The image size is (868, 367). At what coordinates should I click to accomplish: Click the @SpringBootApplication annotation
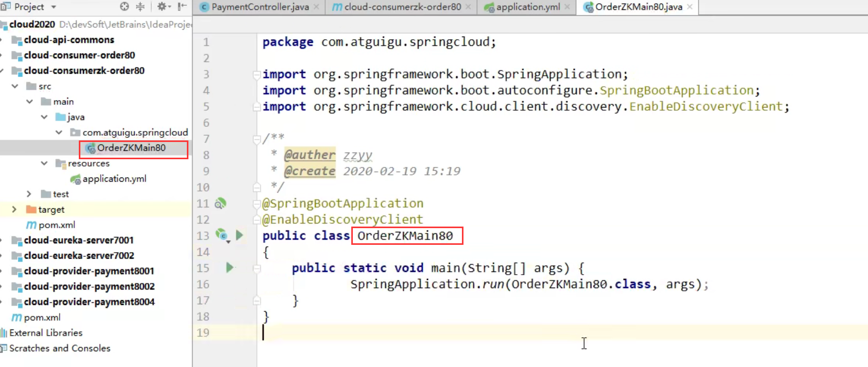click(x=343, y=204)
